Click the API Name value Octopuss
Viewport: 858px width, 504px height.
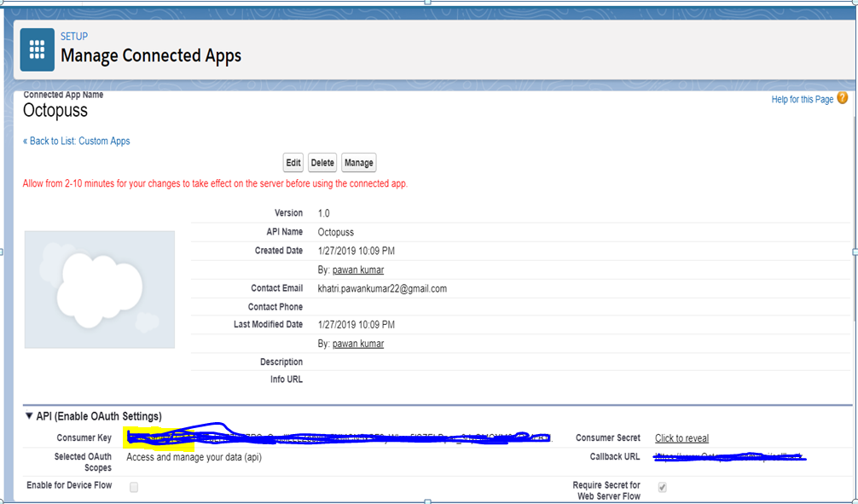(x=336, y=232)
